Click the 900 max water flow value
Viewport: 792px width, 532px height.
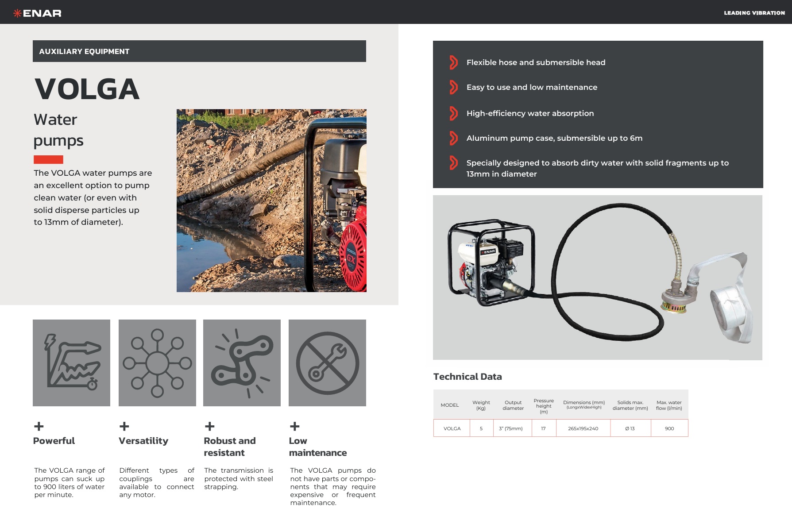click(x=669, y=428)
